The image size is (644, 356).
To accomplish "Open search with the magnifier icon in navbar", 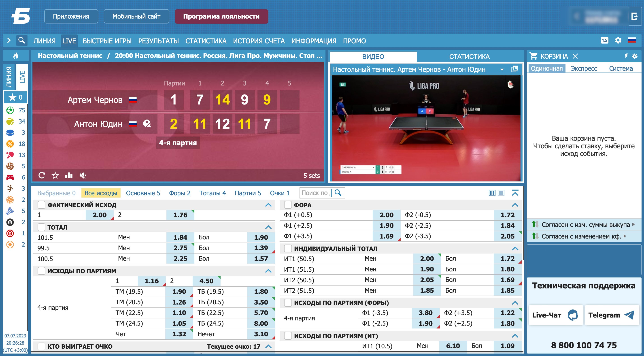I will pos(22,41).
